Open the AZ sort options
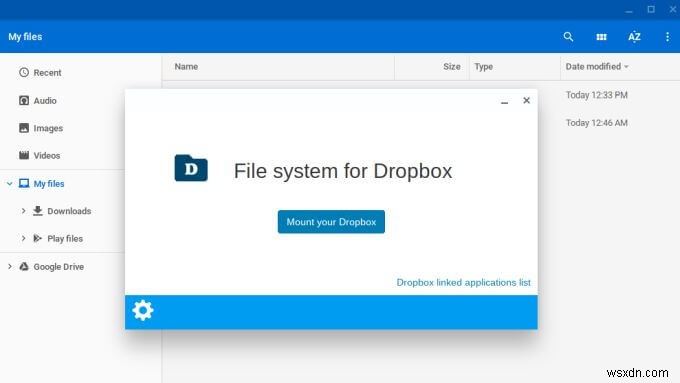The width and height of the screenshot is (680, 383). coord(634,37)
